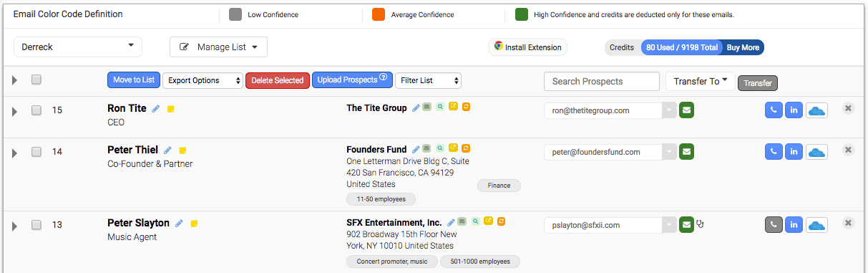Open Peter Thiel's LinkedIn profile icon

[794, 152]
